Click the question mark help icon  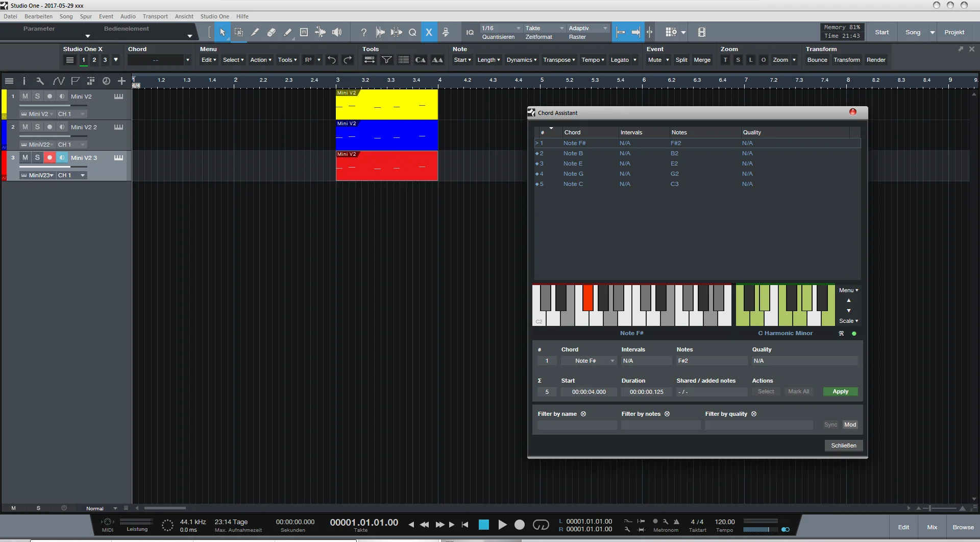pyautogui.click(x=363, y=32)
